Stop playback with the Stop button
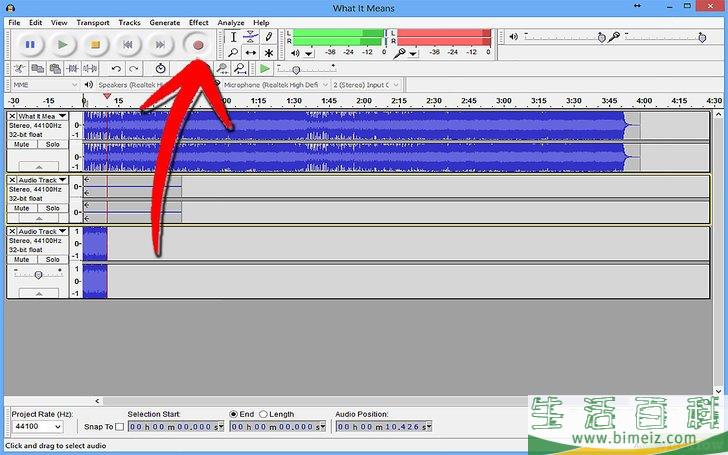Viewport: 728px width, 455px height. (95, 45)
